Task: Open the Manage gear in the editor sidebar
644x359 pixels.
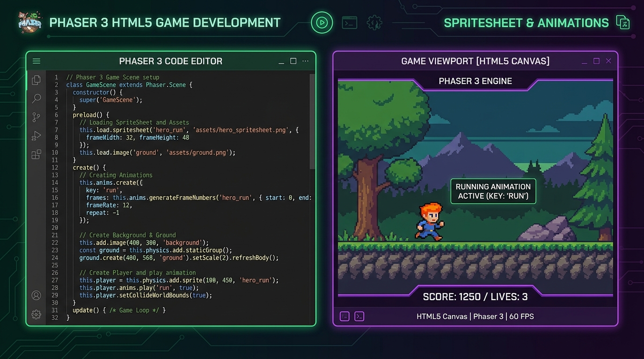Action: click(x=36, y=314)
